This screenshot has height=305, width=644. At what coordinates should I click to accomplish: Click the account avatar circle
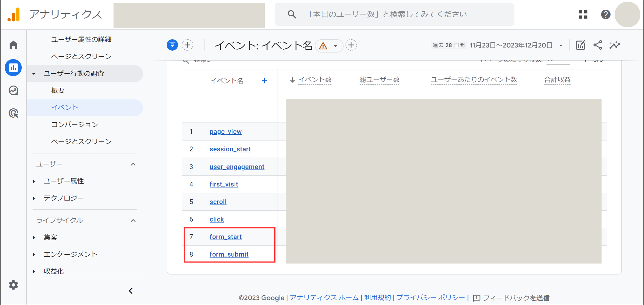[x=627, y=14]
